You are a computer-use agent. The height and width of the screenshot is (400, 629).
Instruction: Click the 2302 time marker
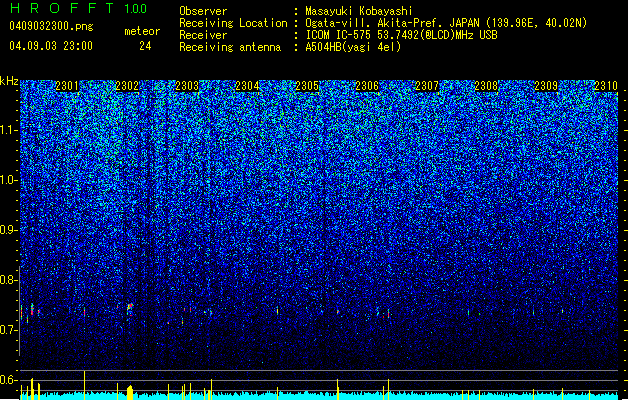pos(127,86)
